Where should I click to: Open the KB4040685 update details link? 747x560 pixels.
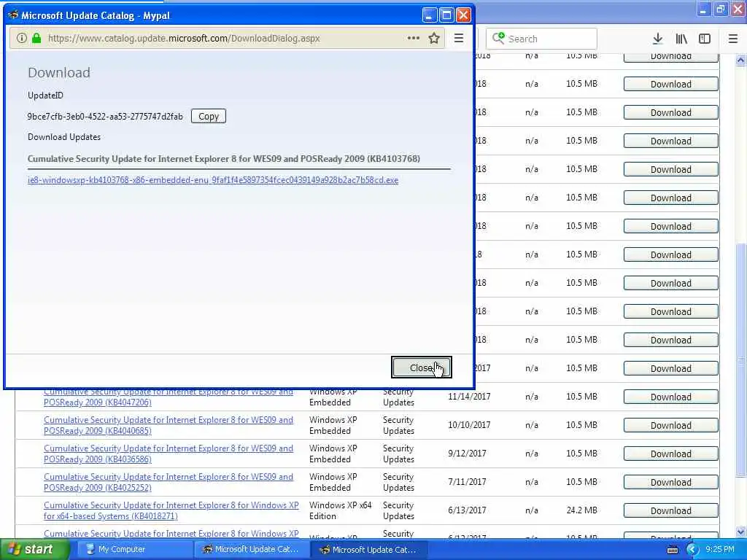point(169,425)
